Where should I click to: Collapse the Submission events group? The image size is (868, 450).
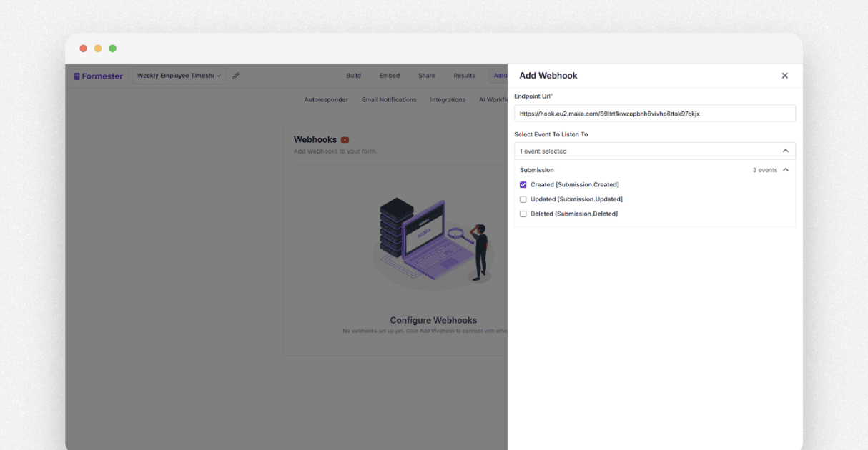coord(785,170)
